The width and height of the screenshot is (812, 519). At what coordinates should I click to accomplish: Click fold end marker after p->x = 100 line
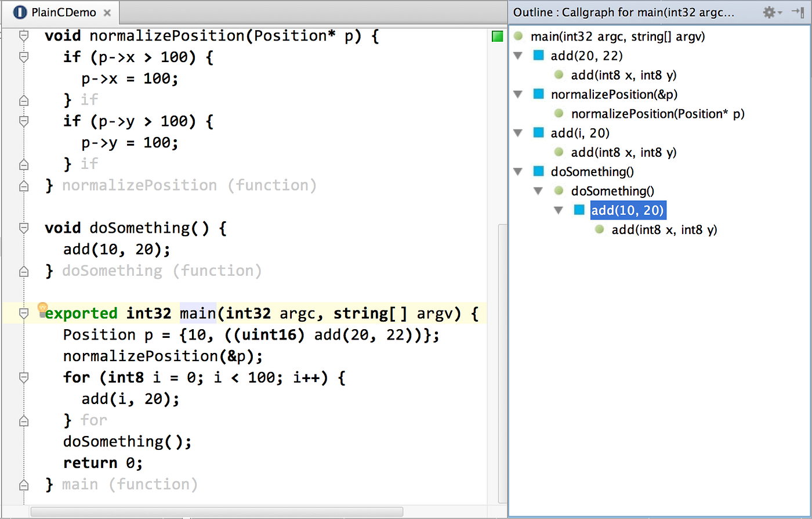coord(24,100)
